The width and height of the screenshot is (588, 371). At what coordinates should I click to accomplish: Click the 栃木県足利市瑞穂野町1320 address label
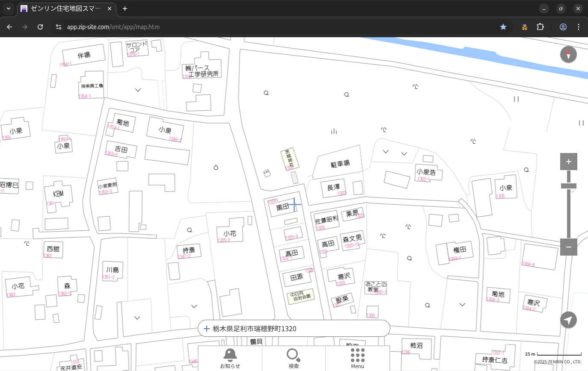(x=254, y=329)
